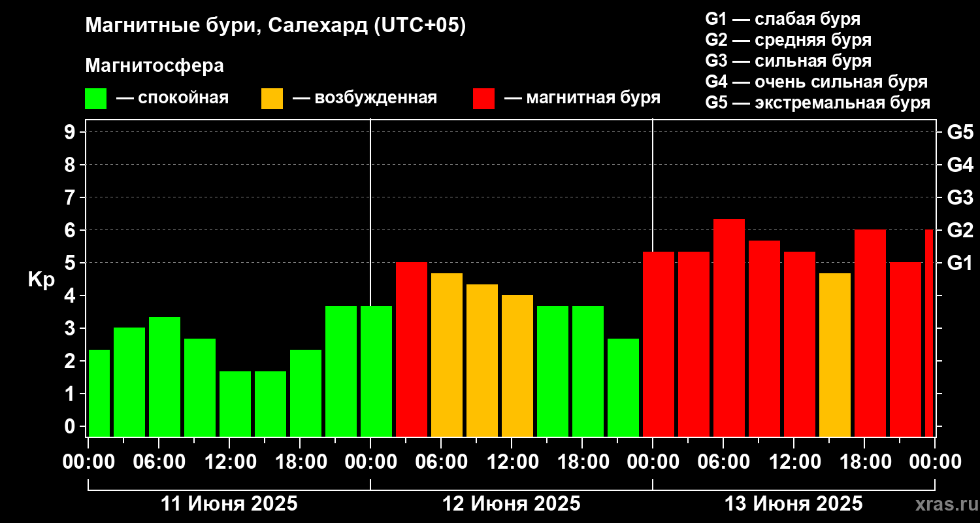Screen dimensions: 980x523
Task: Click the 'Kp' axis label
Action: pyautogui.click(x=41, y=279)
